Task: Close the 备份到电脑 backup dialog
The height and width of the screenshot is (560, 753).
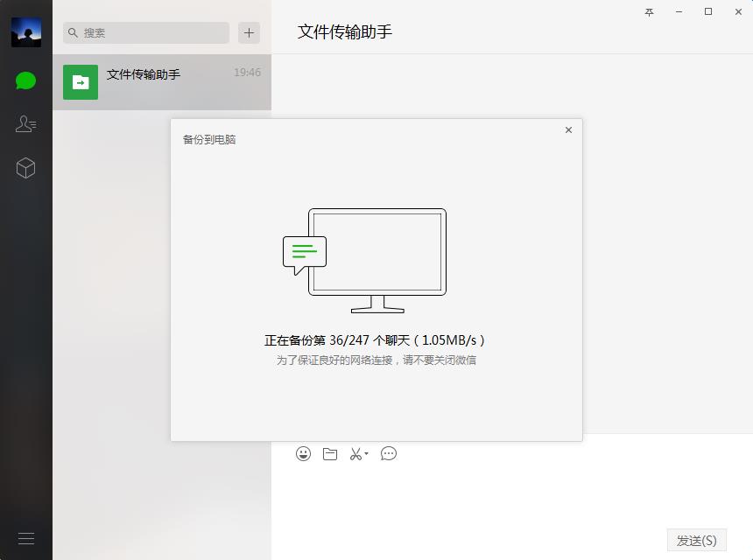Action: [x=568, y=129]
